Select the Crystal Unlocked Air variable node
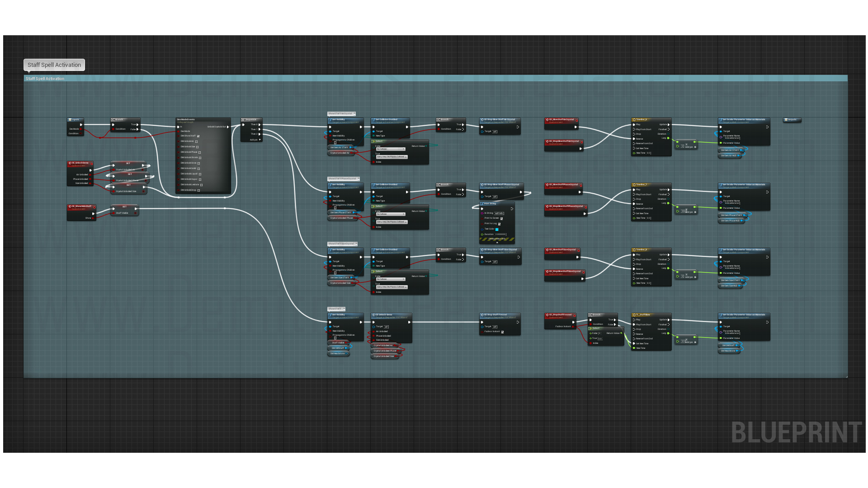Viewport: 868px width, 488px height. pos(342,153)
